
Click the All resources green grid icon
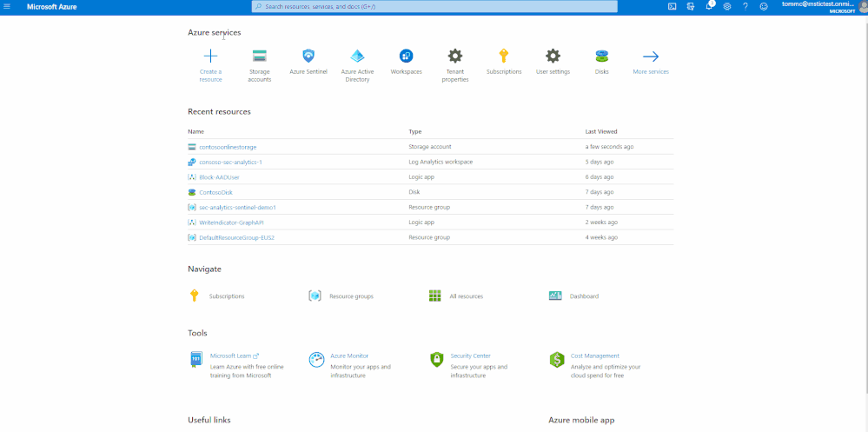click(x=435, y=296)
